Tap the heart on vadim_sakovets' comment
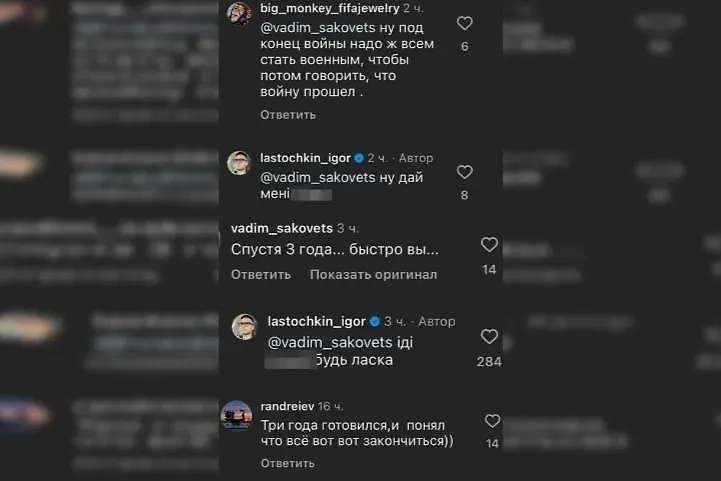Screen dimensions: 721x481 click(489, 245)
